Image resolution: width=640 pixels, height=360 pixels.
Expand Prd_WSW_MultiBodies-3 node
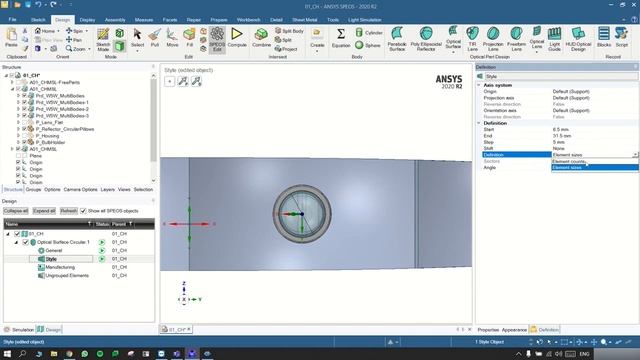coord(18,116)
